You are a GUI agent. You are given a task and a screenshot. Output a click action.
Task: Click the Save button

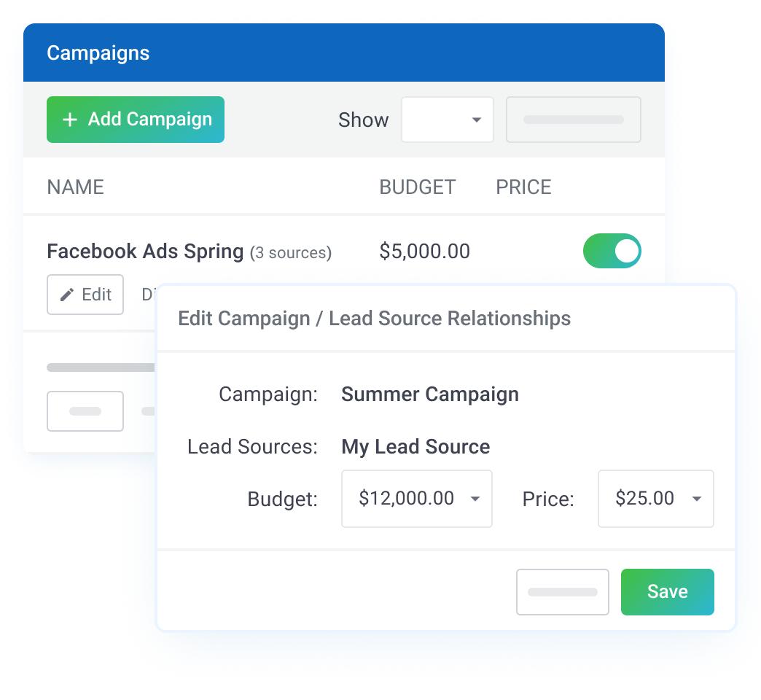pos(667,591)
